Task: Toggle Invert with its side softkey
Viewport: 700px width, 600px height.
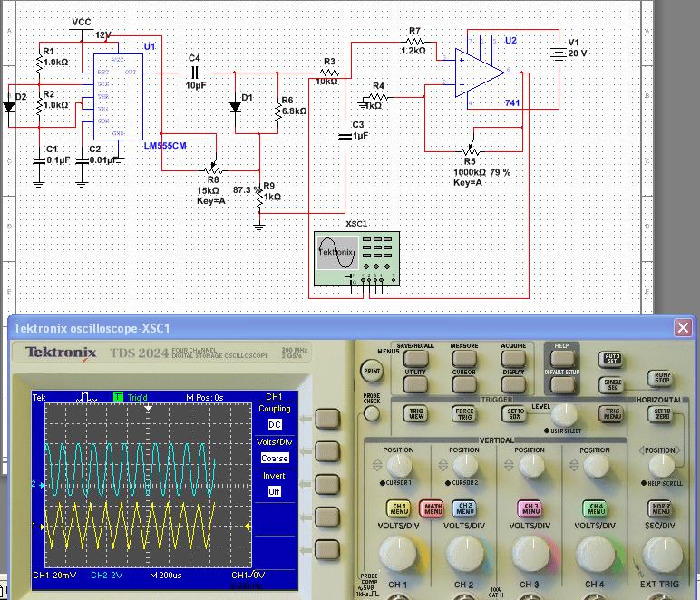Action: point(326,483)
